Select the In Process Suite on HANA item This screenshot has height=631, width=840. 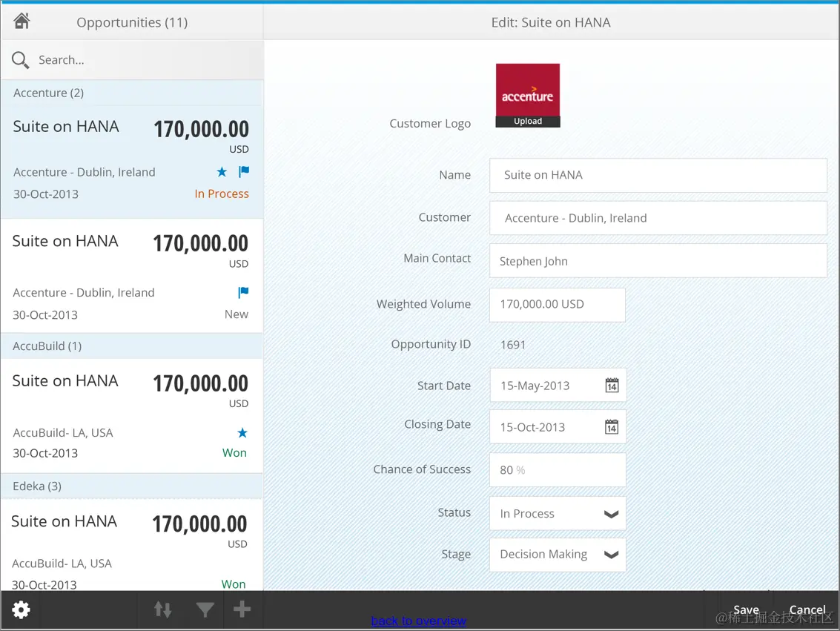132,162
